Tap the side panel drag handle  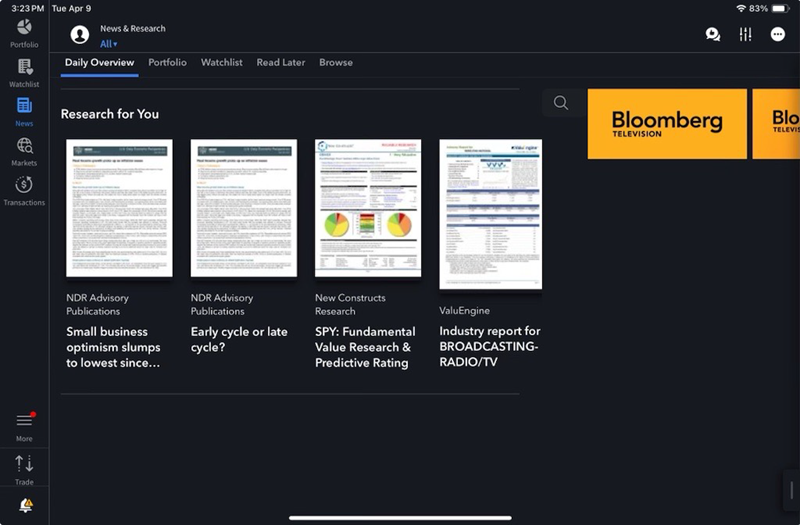pyautogui.click(x=791, y=490)
